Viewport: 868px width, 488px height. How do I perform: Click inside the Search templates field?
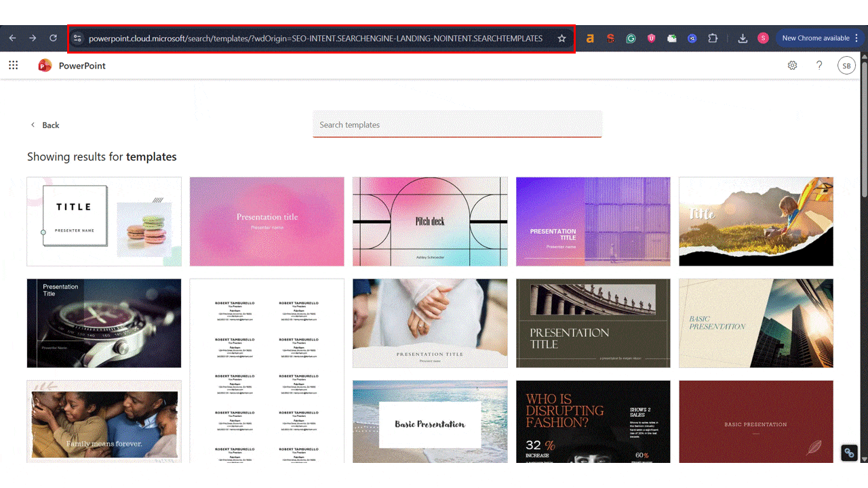point(457,125)
